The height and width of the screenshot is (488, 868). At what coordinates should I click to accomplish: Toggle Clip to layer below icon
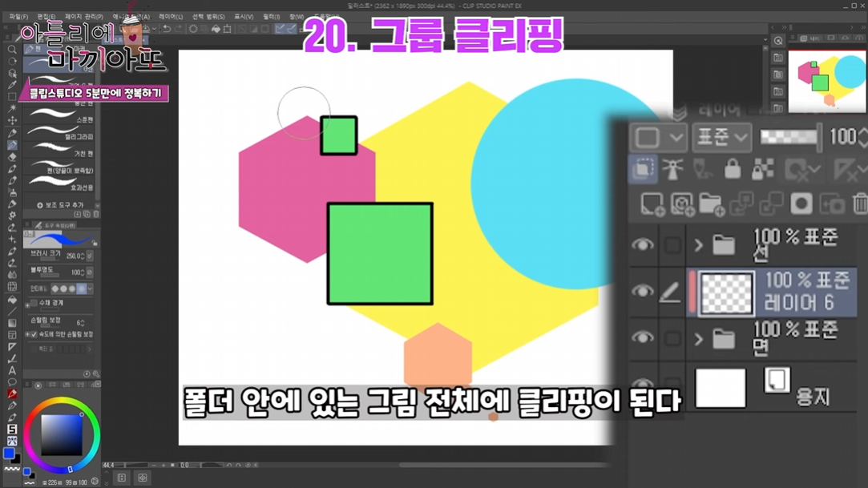643,169
